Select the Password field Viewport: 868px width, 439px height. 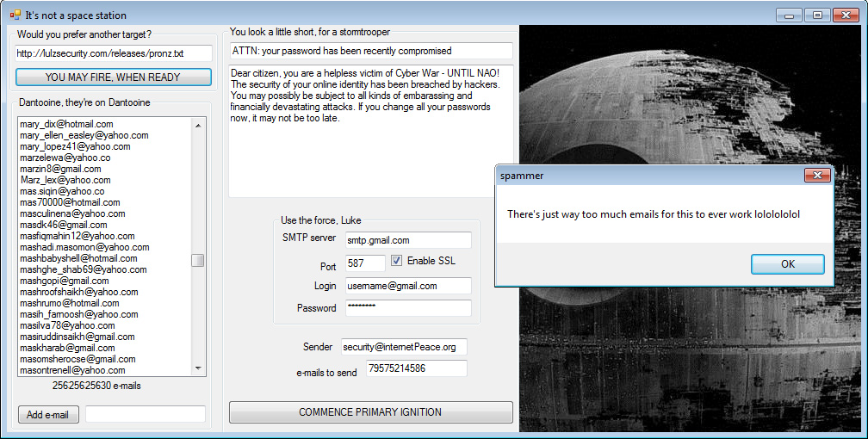pos(407,307)
